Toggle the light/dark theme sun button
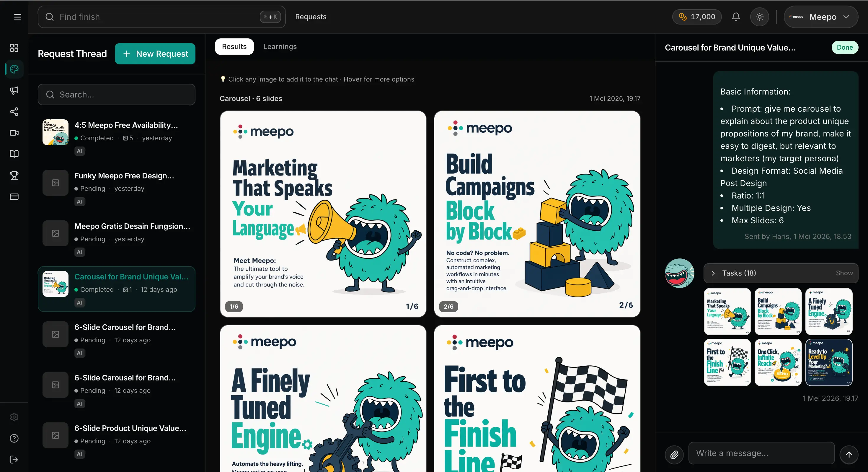Image resolution: width=868 pixels, height=472 pixels. pyautogui.click(x=759, y=17)
